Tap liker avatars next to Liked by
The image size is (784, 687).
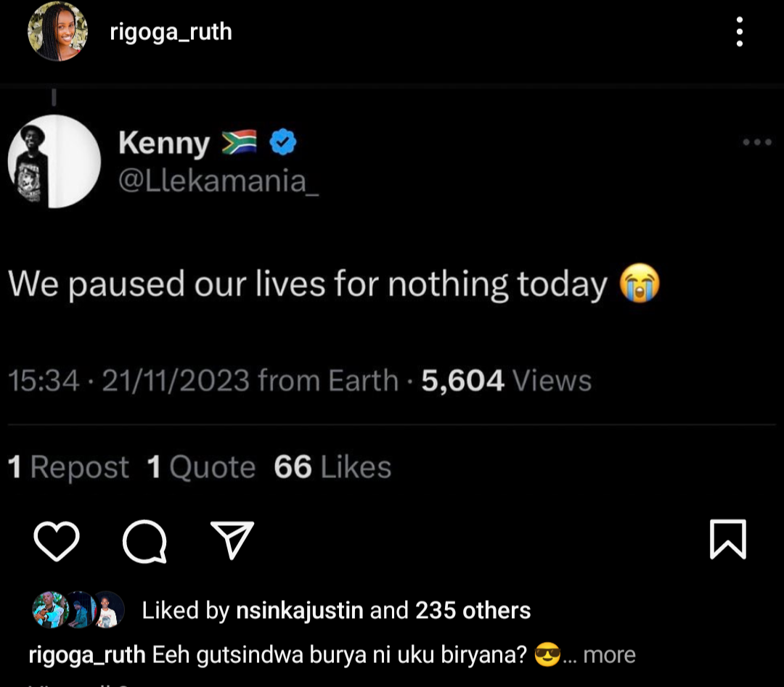coord(78,610)
